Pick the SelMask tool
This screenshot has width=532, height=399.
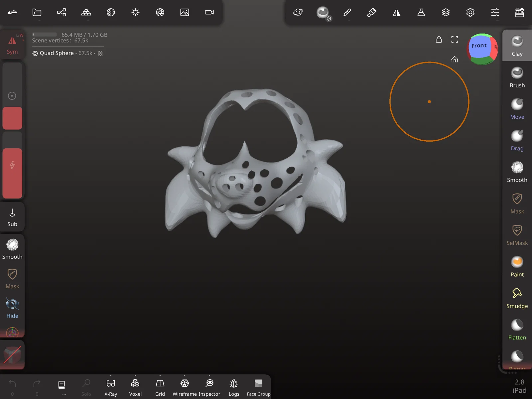click(x=517, y=235)
